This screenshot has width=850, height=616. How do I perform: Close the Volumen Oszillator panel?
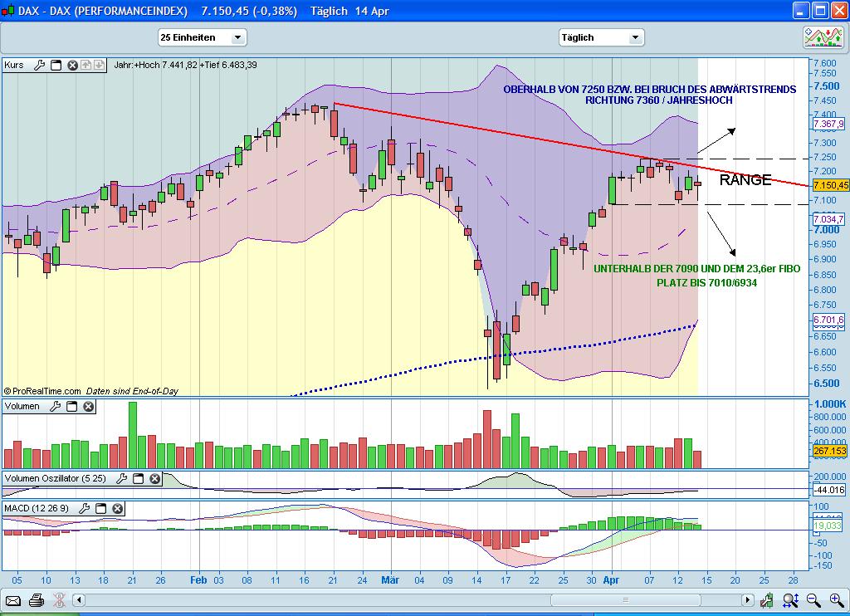click(x=155, y=478)
